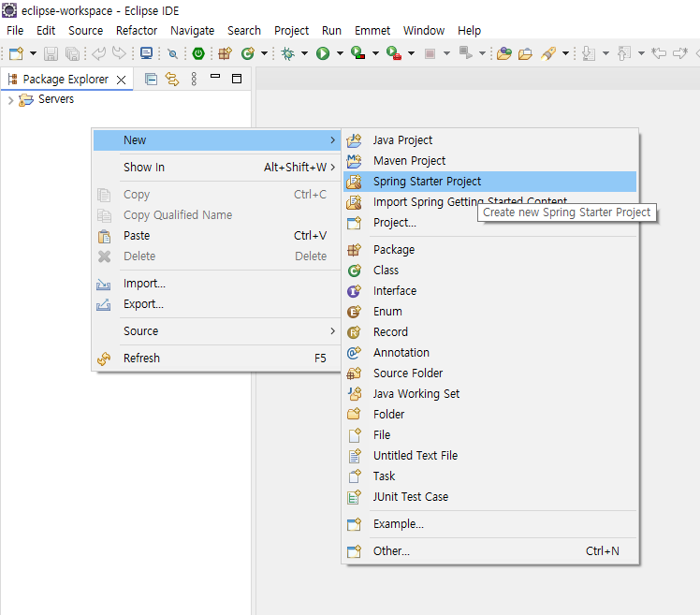Select Other... in New submenu
Screen dimensions: 700x615
tap(489, 551)
